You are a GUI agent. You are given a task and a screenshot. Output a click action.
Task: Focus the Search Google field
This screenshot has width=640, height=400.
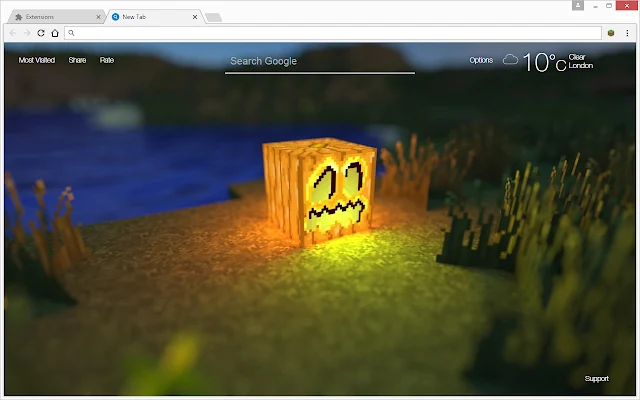[320, 62]
